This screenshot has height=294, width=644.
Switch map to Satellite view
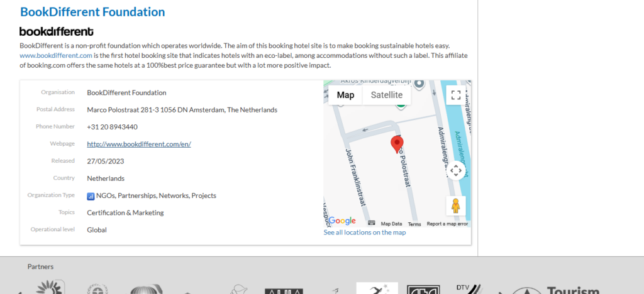coord(386,95)
